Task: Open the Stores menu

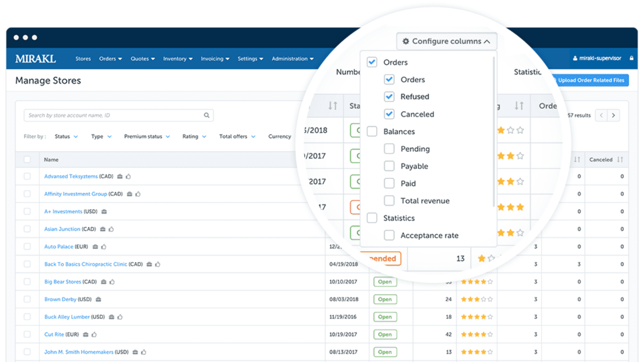Action: click(x=83, y=59)
